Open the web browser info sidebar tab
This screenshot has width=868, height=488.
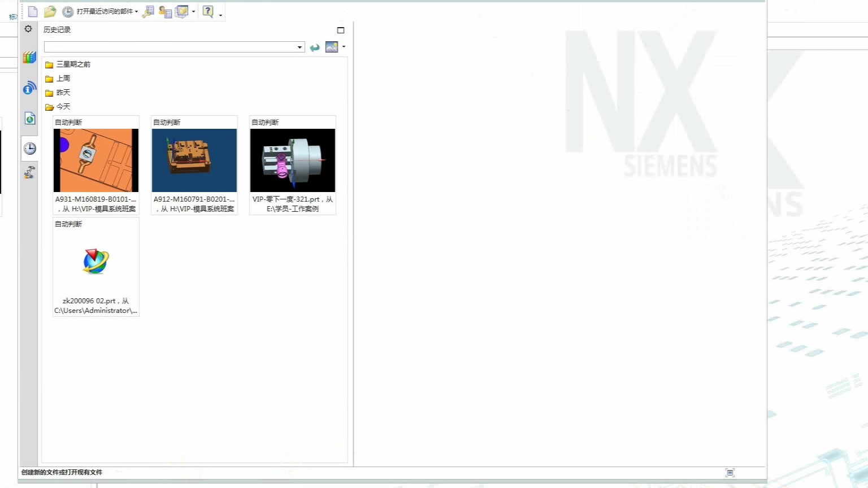29,88
